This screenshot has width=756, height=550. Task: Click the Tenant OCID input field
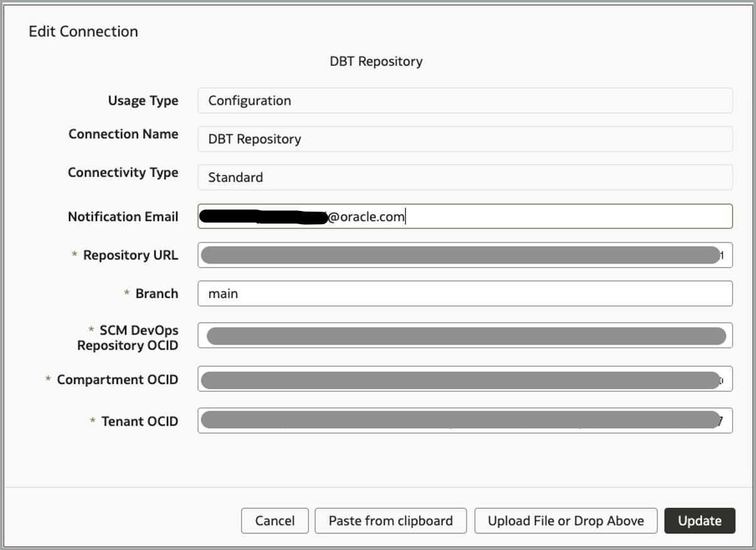click(464, 421)
